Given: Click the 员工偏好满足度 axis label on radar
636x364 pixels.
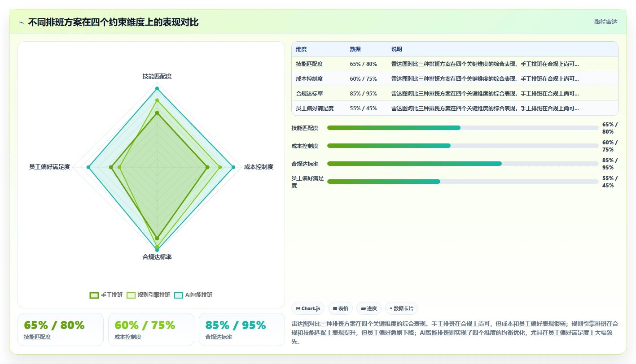Looking at the screenshot, I should click(49, 167).
